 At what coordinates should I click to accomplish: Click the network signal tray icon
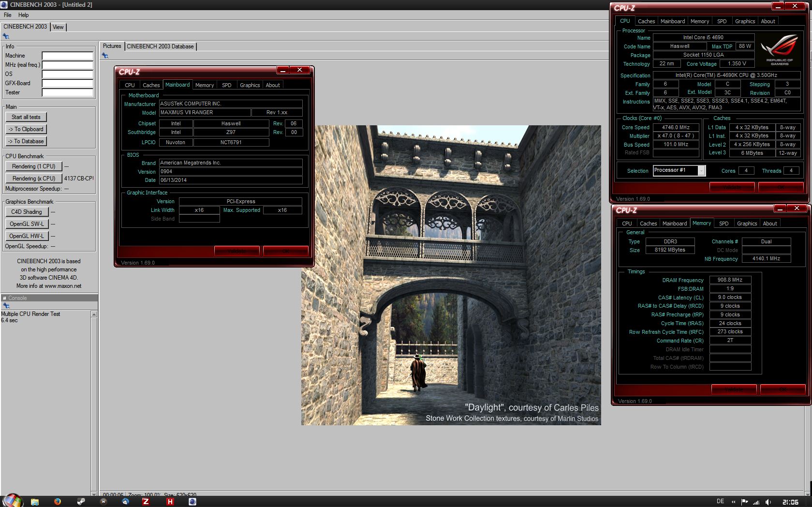click(x=756, y=502)
